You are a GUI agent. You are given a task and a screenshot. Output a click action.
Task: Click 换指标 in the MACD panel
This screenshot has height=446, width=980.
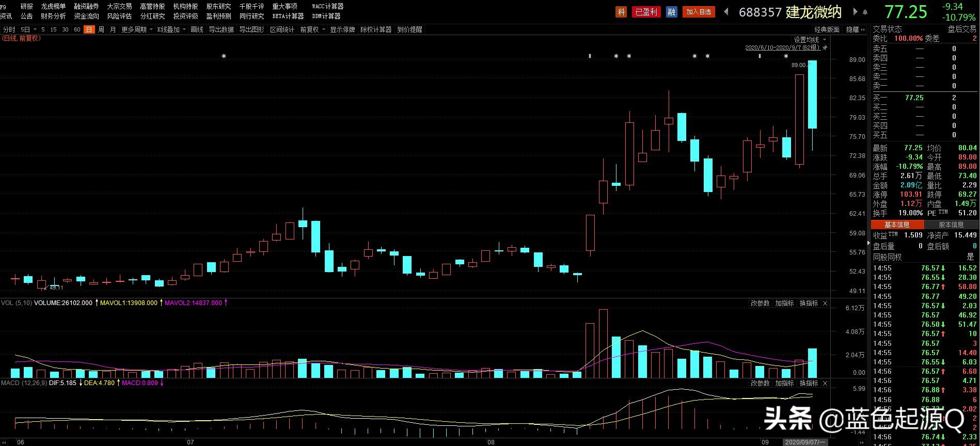click(809, 384)
